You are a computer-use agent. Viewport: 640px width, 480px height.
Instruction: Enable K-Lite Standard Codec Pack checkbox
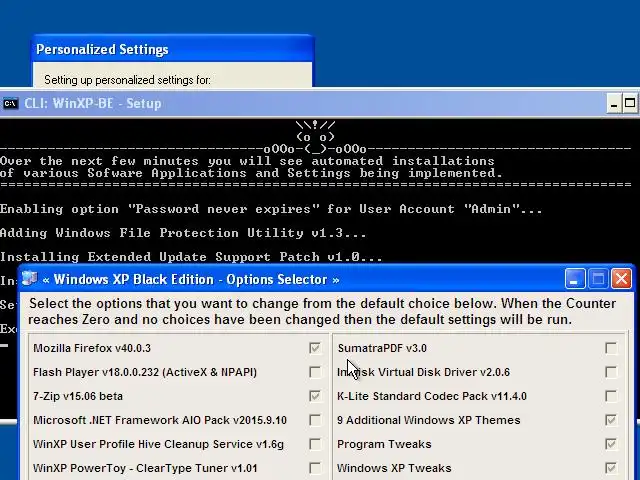pos(611,396)
